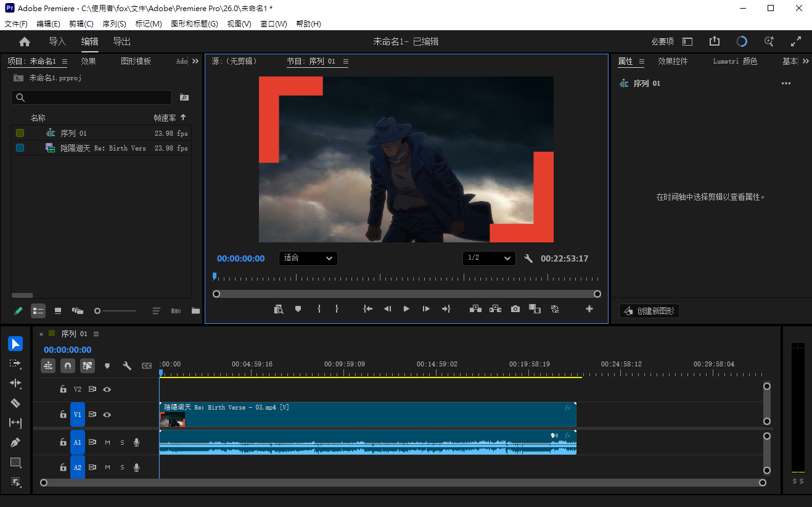Image resolution: width=812 pixels, height=507 pixels.
Task: Click the Export Frame camera icon
Action: coord(515,309)
